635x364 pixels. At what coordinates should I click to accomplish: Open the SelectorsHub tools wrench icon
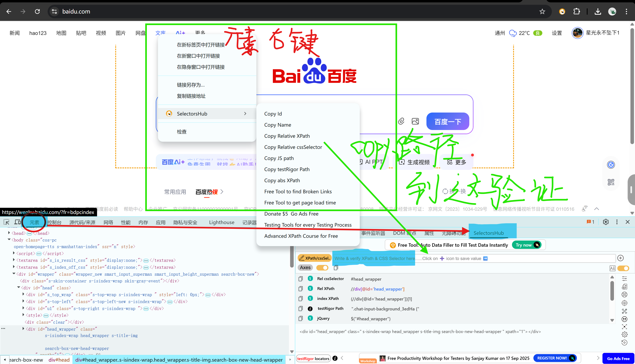624,311
